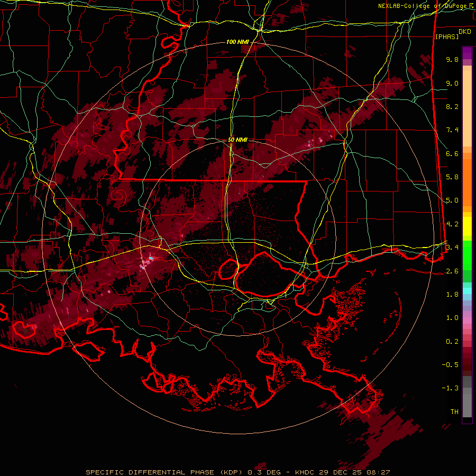The height and width of the screenshot is (476, 476).
Task: Pick the pink segment of the color bar
Action: tap(467, 321)
